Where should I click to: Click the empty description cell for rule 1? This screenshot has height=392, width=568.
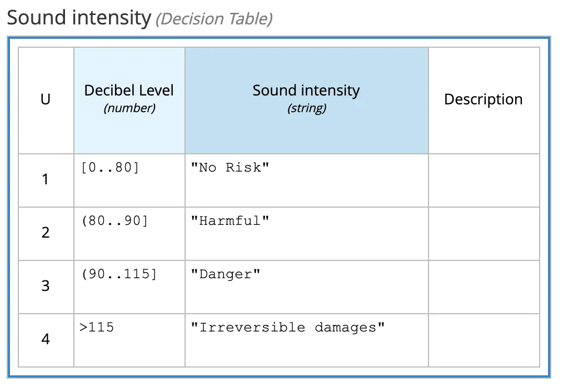point(484,180)
